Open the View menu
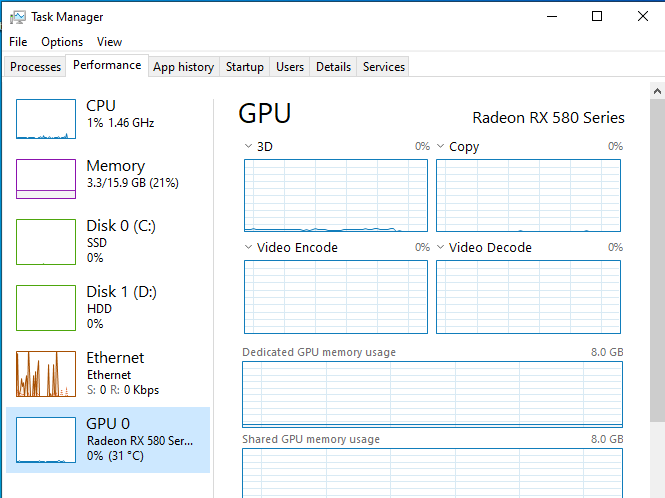 (x=109, y=42)
